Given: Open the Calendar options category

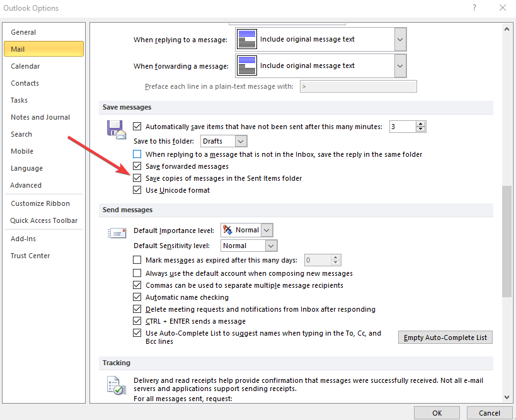Looking at the screenshot, I should [43, 66].
